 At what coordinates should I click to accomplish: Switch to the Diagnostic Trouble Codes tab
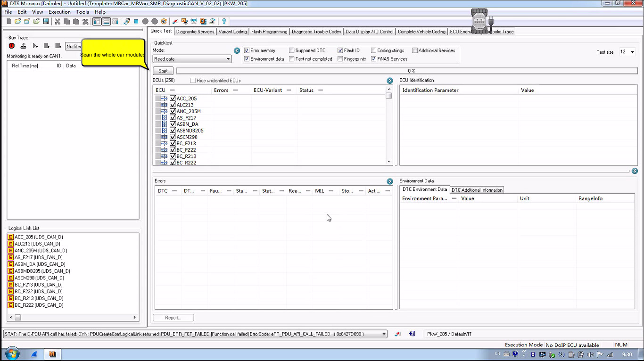point(316,32)
